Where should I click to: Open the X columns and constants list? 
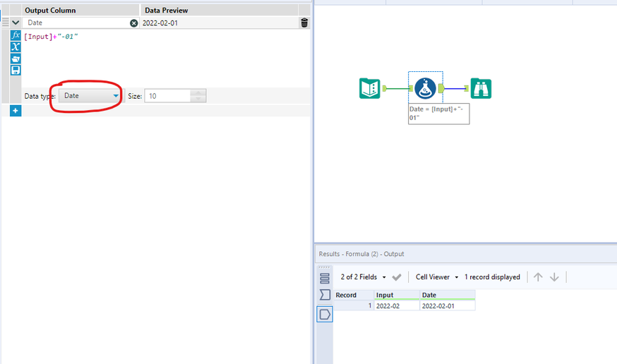[x=16, y=47]
